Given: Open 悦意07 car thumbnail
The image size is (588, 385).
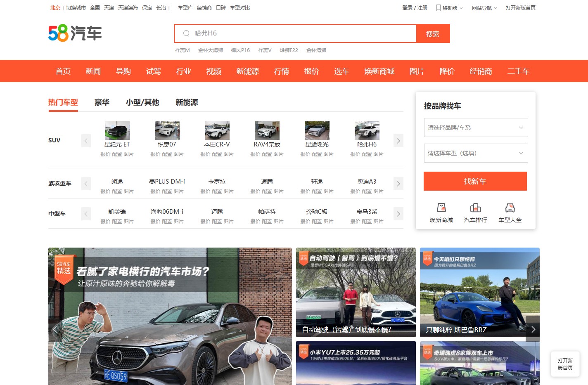Looking at the screenshot, I should click(x=167, y=130).
